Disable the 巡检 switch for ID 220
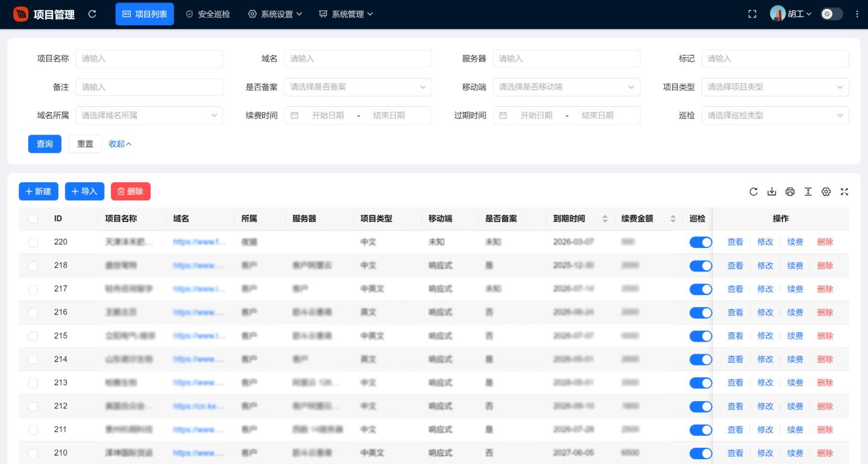The width and height of the screenshot is (868, 464). [x=700, y=243]
